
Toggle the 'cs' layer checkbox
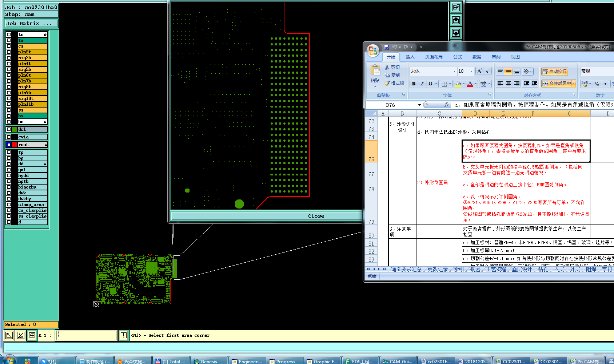point(9,46)
